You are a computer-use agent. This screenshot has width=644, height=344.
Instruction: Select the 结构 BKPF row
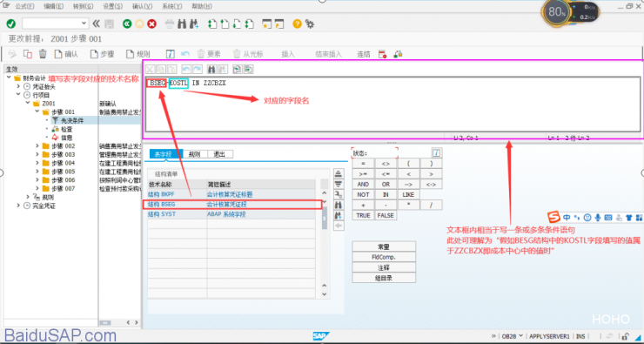231,194
